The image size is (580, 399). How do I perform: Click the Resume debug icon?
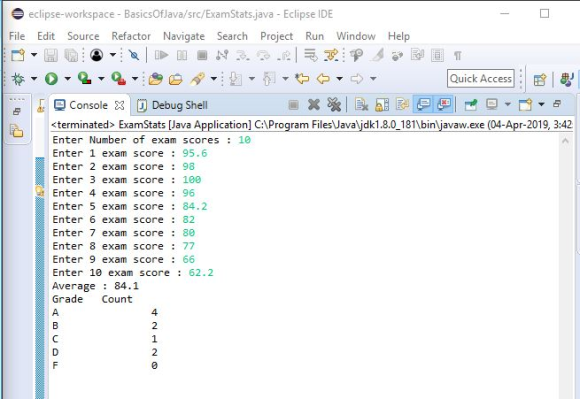[161, 55]
